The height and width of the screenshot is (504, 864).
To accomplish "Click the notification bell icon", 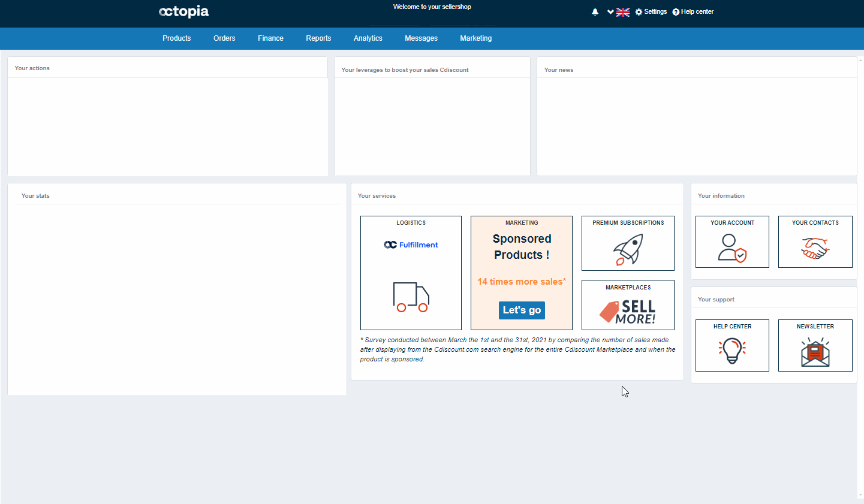I will 595,12.
